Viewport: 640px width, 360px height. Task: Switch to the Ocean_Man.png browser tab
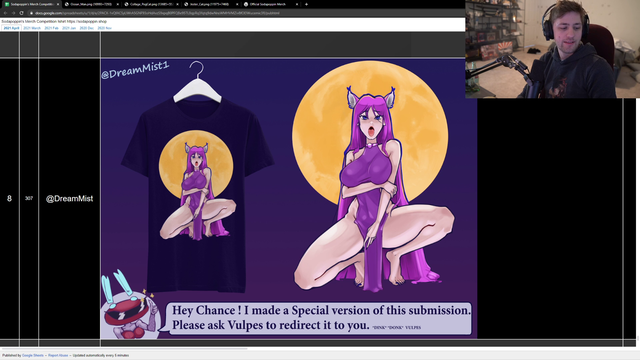tap(91, 4)
